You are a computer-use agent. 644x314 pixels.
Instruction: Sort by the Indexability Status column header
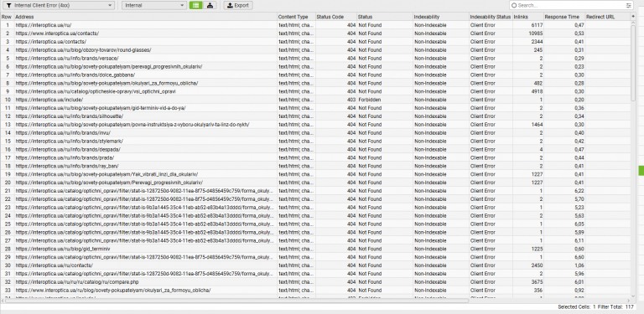pyautogui.click(x=491, y=17)
